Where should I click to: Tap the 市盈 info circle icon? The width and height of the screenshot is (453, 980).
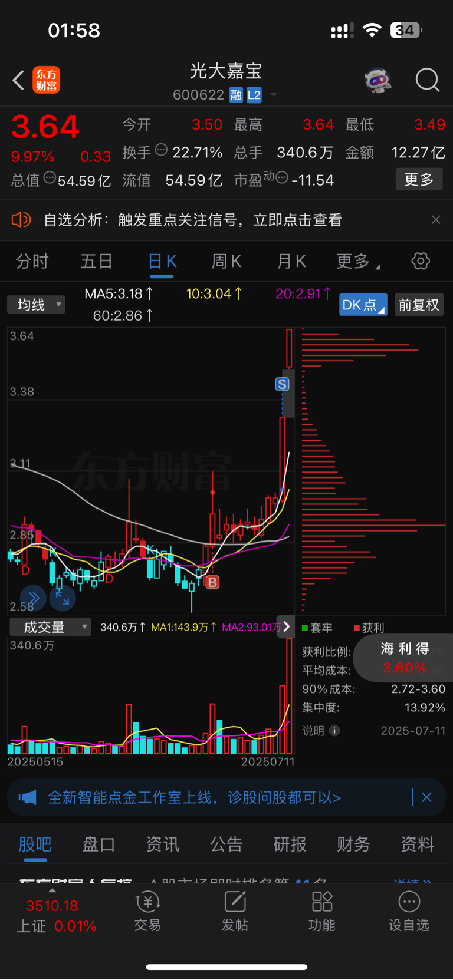(282, 177)
